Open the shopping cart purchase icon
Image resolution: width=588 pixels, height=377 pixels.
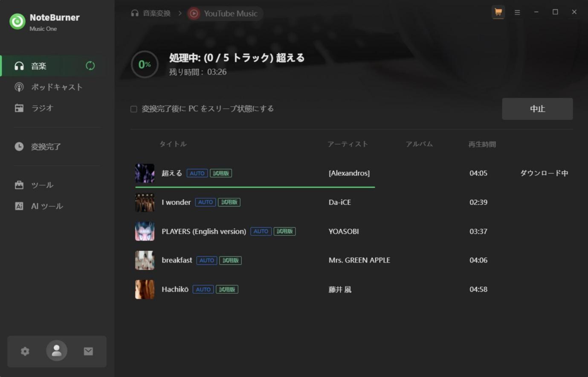click(x=498, y=12)
